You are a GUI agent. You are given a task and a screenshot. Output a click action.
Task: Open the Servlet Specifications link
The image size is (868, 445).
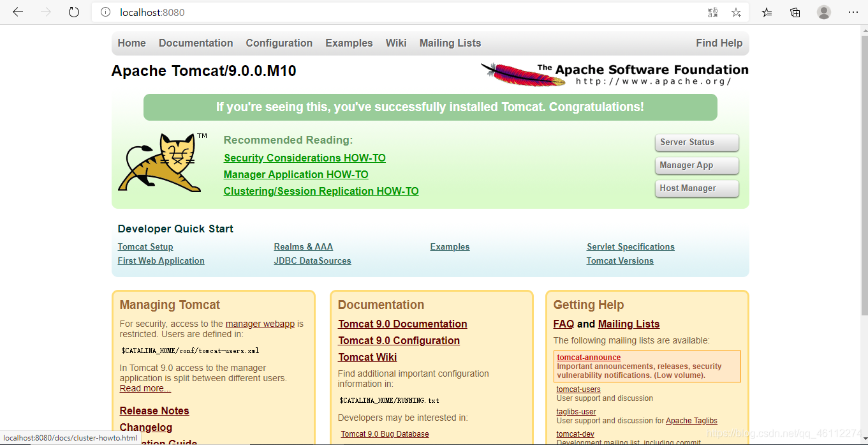click(631, 246)
